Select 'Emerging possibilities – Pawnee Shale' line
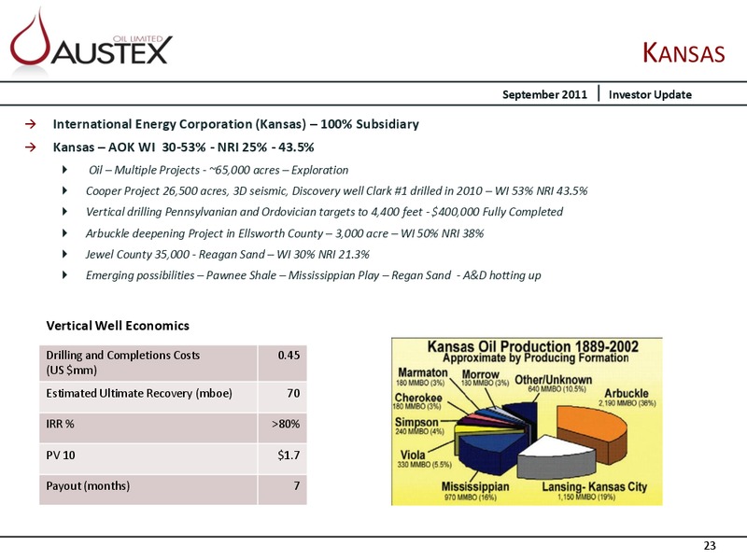The height and width of the screenshot is (560, 747). click(313, 275)
